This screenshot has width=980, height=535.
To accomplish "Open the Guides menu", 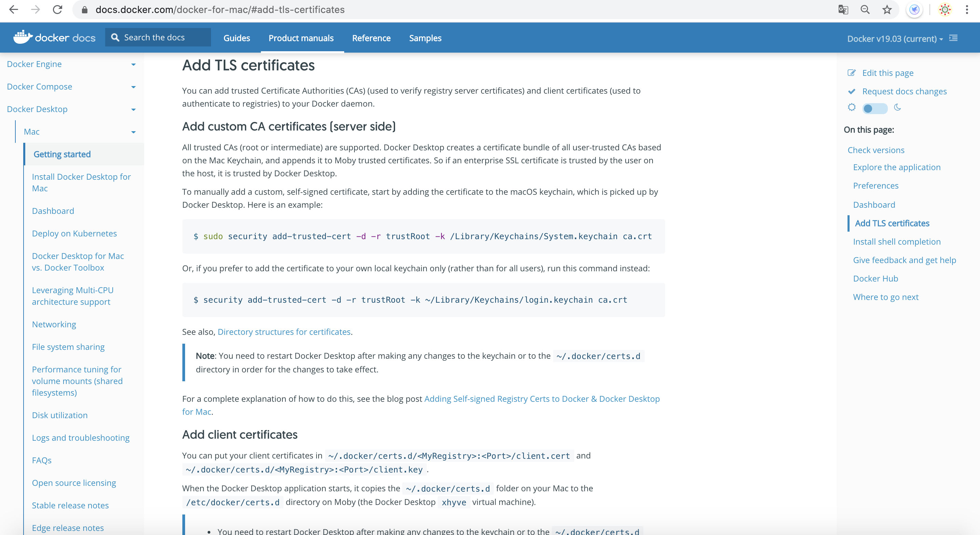I will pyautogui.click(x=237, y=38).
